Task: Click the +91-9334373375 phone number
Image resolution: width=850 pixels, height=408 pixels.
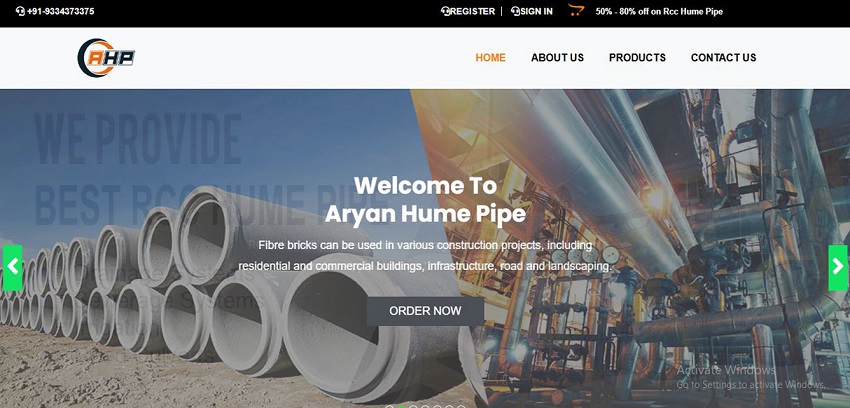Action: pyautogui.click(x=60, y=11)
